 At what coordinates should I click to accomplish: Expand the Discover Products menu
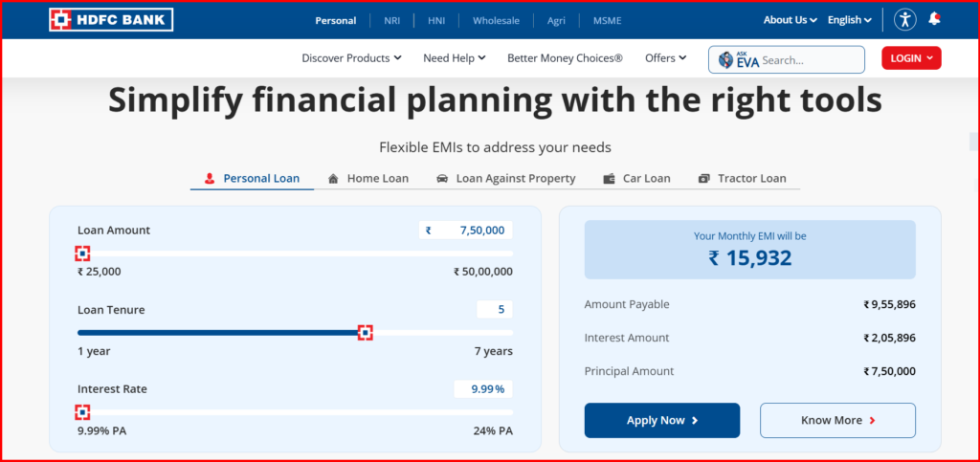pos(351,58)
